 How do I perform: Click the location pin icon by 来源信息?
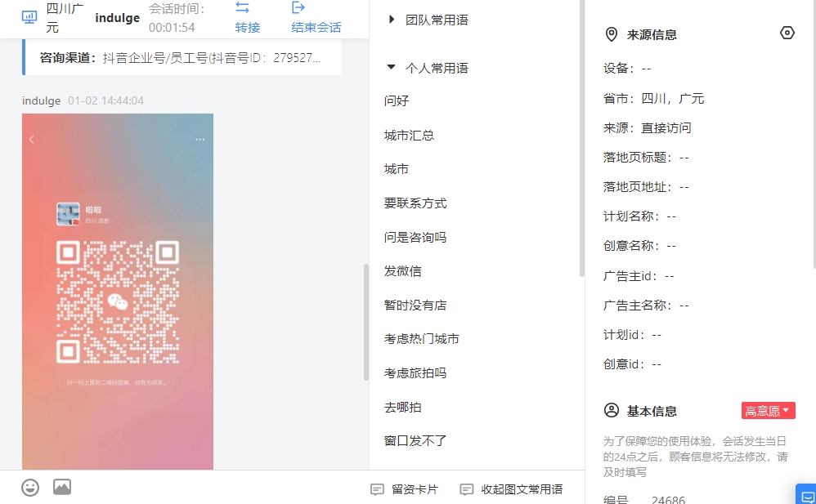click(612, 34)
